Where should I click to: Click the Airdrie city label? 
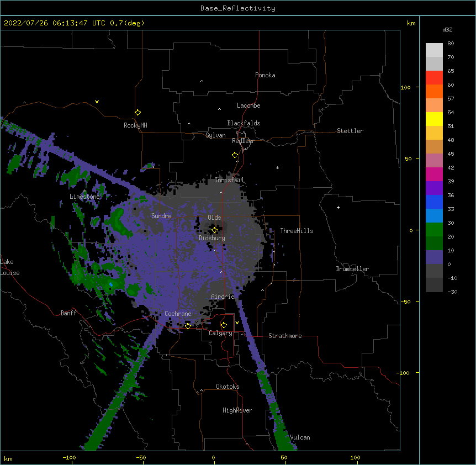[x=223, y=297]
